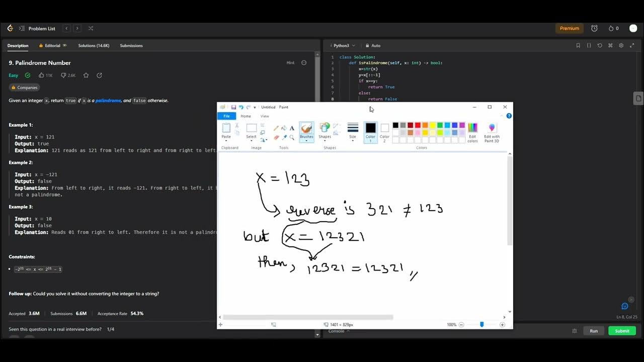Bookmark the code with bookmark icon
644x362 pixels.
[578, 45]
